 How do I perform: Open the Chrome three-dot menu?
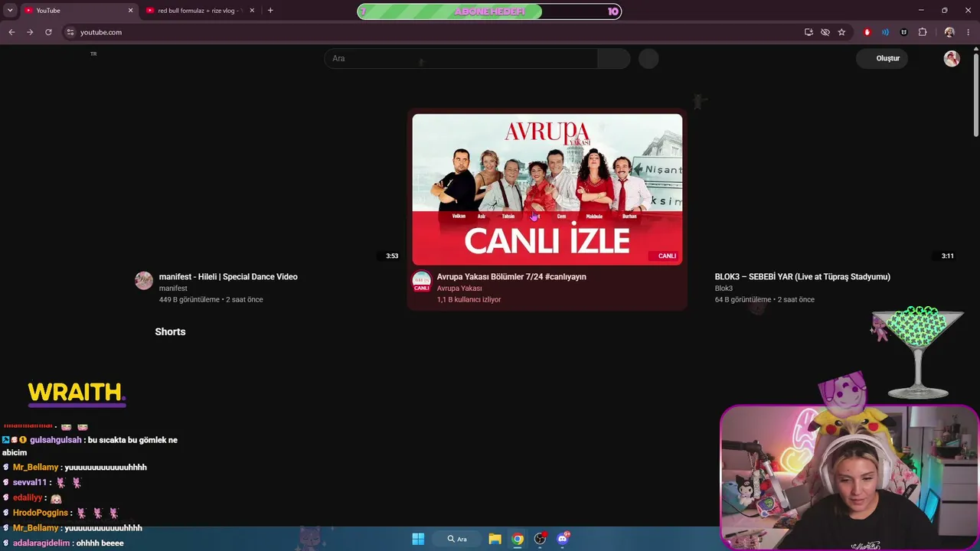click(x=969, y=32)
